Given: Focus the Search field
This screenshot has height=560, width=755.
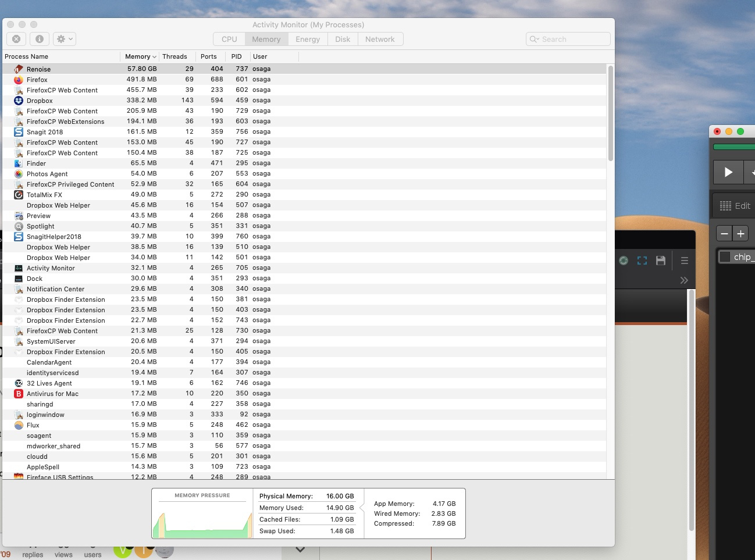Looking at the screenshot, I should (x=568, y=39).
